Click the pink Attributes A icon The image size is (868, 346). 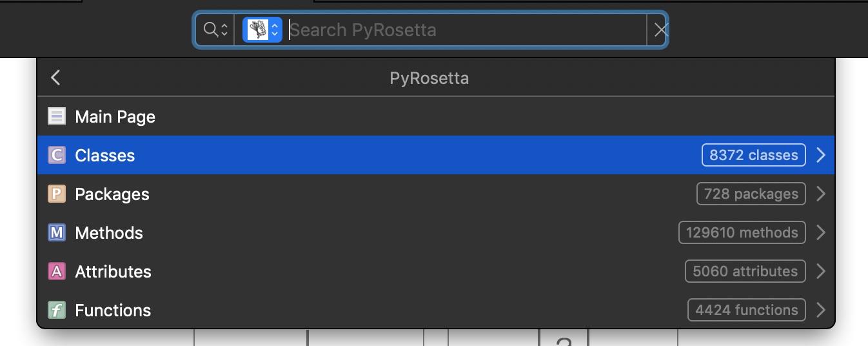[57, 272]
